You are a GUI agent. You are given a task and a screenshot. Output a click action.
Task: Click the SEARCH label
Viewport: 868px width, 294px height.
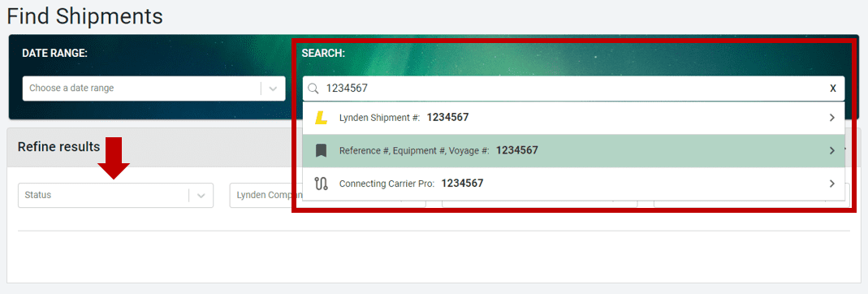(323, 53)
